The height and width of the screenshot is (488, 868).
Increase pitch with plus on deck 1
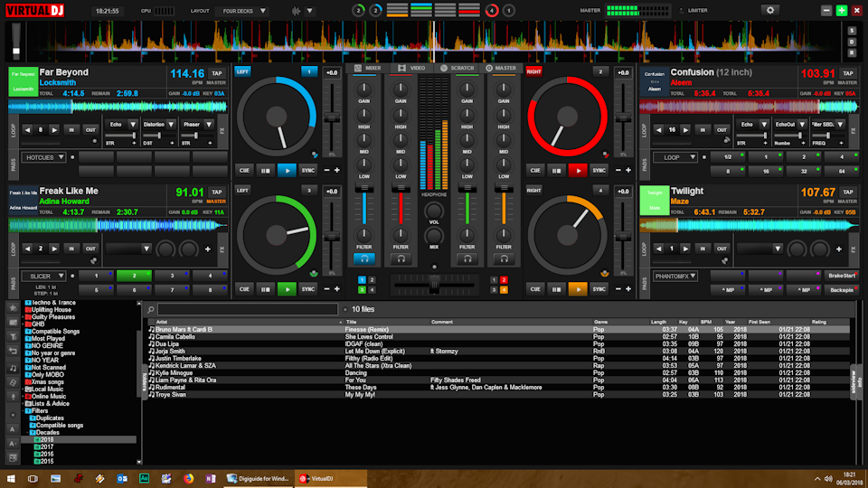point(337,171)
